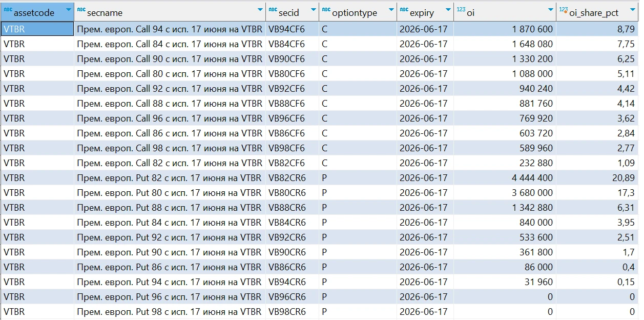Screen dimensions: 644x320
Task: Select the share percentage cell 4,42
Action: [x=597, y=89]
